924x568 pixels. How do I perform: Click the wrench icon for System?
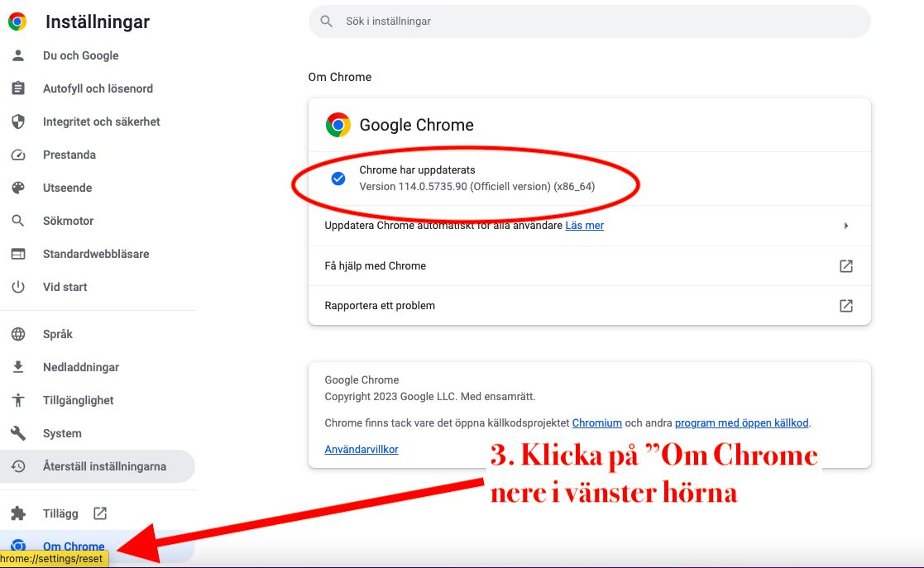click(x=18, y=433)
